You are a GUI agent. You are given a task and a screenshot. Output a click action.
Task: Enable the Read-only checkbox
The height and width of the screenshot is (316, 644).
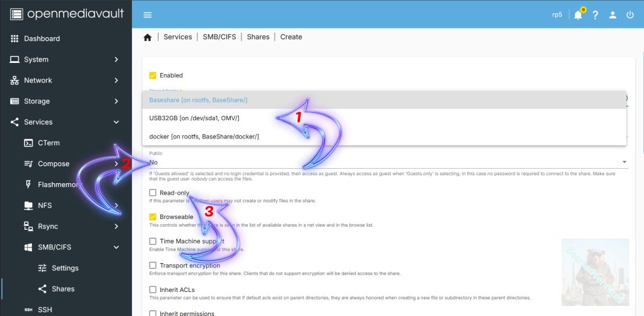(153, 193)
